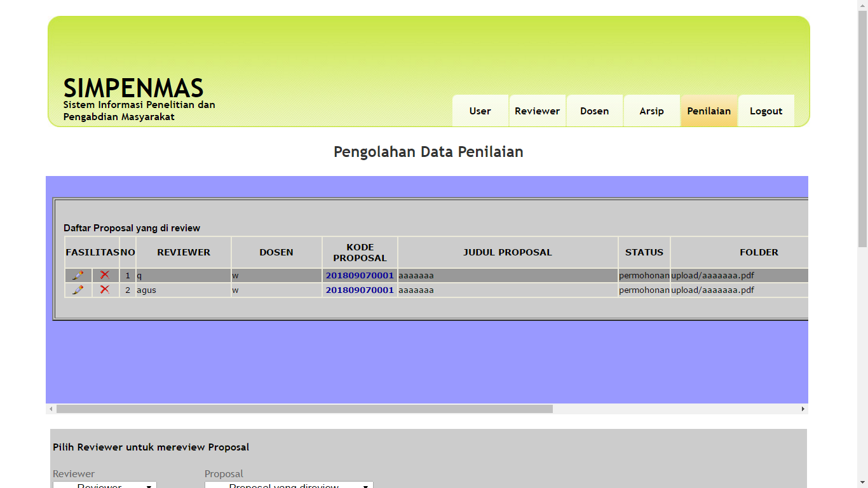Open proposal code 201809070001 in agus row
This screenshot has height=488, width=868.
pyautogui.click(x=360, y=290)
